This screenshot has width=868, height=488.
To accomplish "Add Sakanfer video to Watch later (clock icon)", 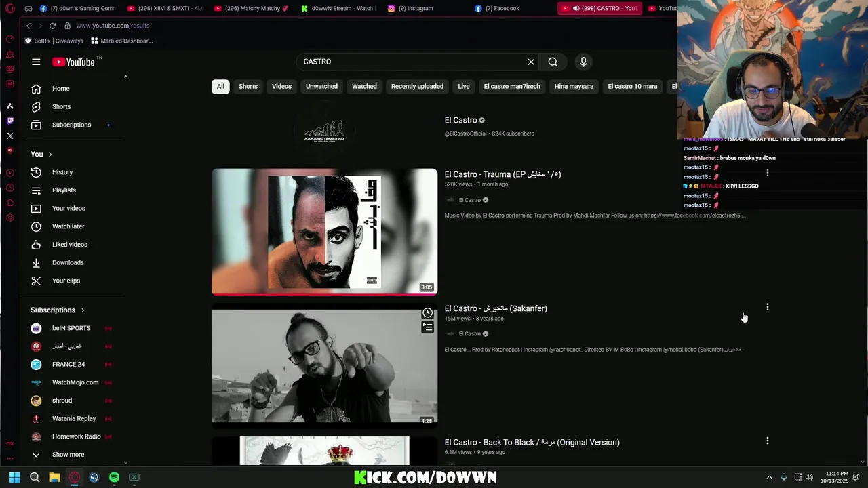I will pyautogui.click(x=427, y=313).
